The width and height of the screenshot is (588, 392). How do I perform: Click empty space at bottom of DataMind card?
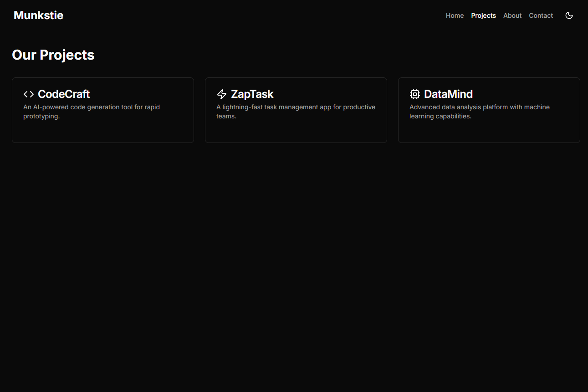(x=489, y=132)
